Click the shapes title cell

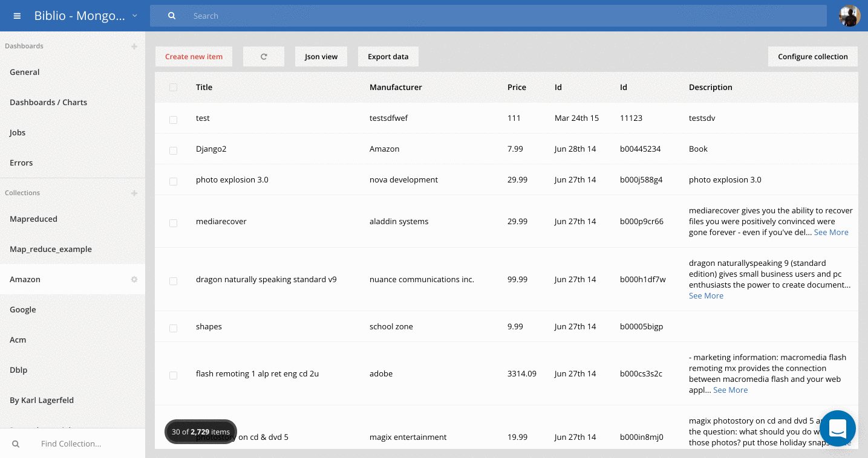coord(209,326)
